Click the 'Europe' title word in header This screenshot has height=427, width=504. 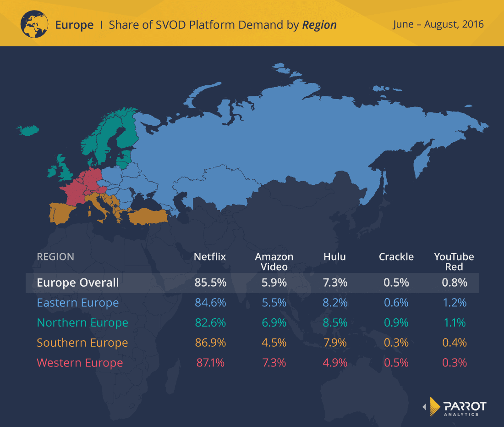coord(74,25)
